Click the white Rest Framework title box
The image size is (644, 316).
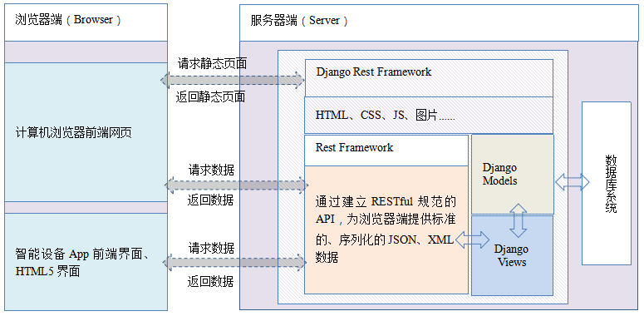coord(386,151)
